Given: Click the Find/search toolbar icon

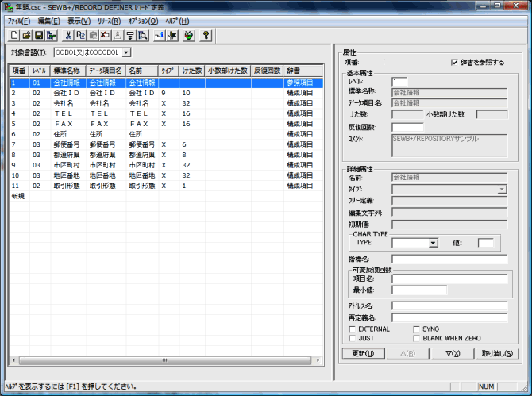Looking at the screenshot, I should click(x=142, y=35).
